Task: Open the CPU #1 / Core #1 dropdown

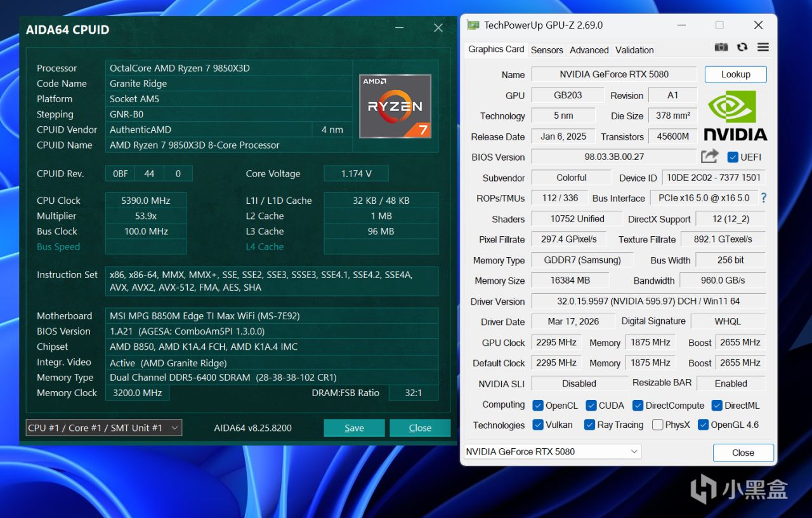Action: 104,428
